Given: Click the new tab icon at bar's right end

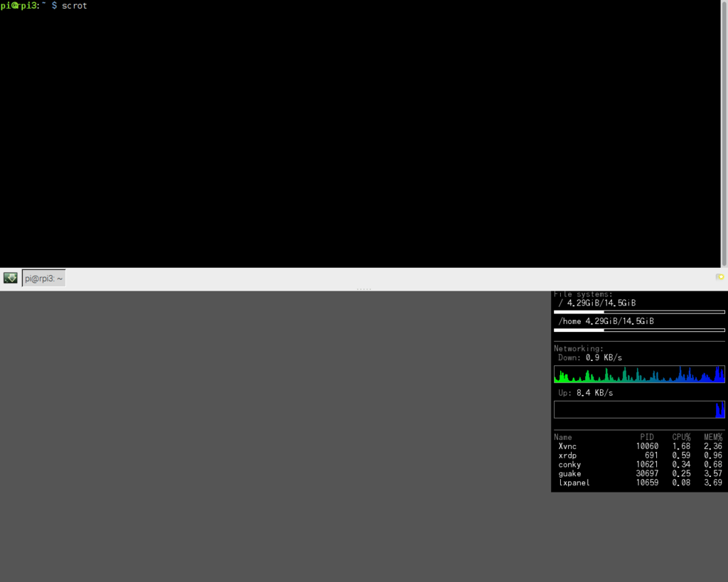Looking at the screenshot, I should coord(719,277).
